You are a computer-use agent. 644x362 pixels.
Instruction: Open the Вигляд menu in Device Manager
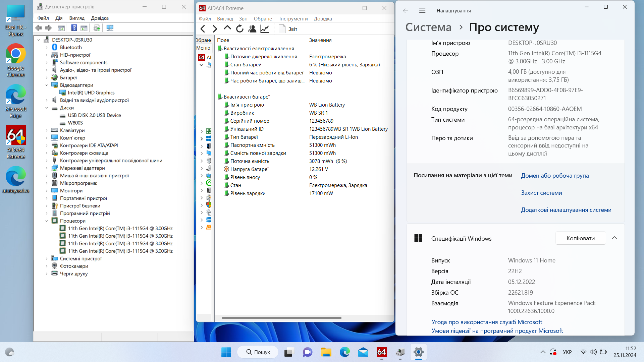tap(77, 18)
